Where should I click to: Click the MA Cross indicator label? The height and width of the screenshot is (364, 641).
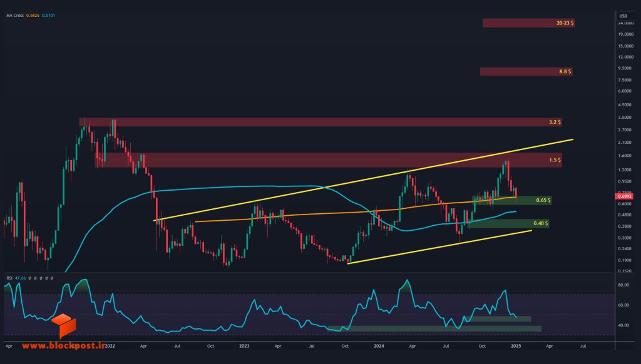tap(15, 16)
